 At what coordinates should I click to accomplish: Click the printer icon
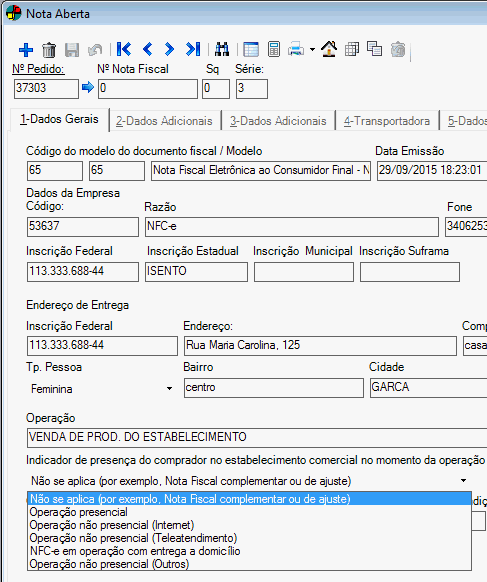[296, 49]
